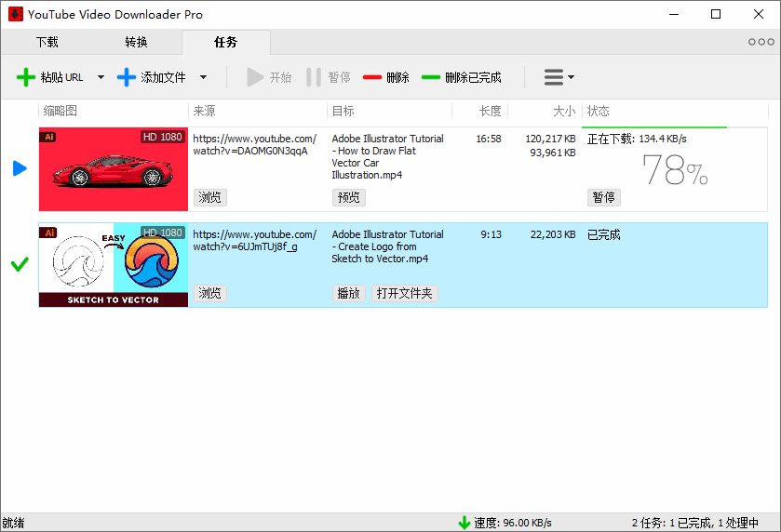
Task: Click the 78% progress indicator
Action: tap(675, 169)
